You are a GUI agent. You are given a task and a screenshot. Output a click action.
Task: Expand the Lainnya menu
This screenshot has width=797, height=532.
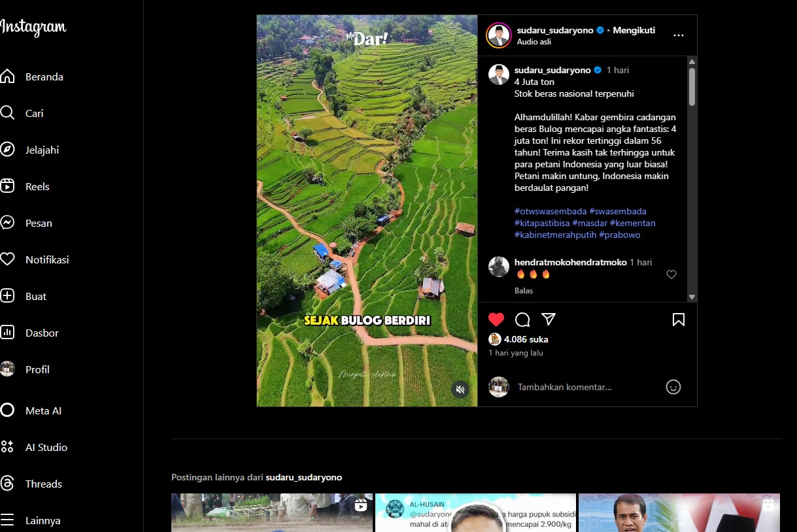(x=43, y=520)
